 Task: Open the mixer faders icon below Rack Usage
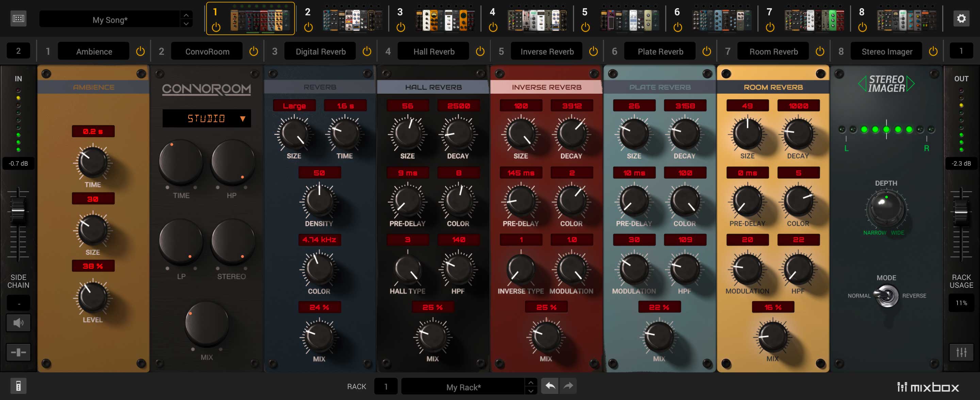pyautogui.click(x=961, y=352)
